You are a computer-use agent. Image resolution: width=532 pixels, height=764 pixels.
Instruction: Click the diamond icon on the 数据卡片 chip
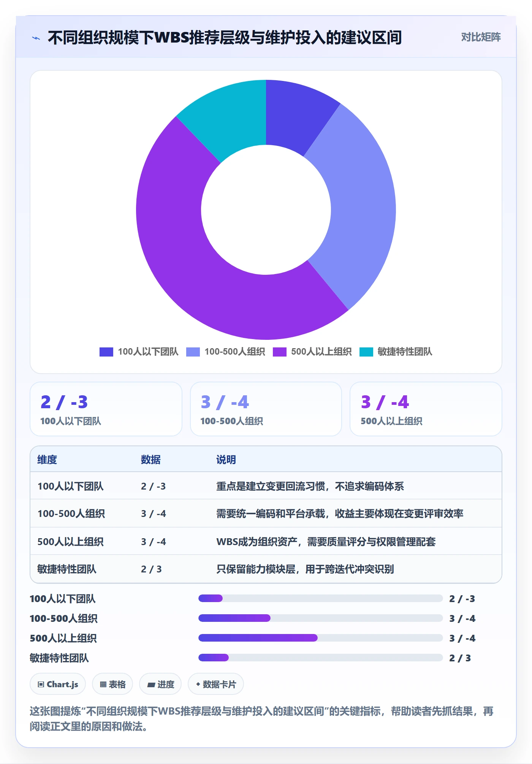(x=198, y=684)
